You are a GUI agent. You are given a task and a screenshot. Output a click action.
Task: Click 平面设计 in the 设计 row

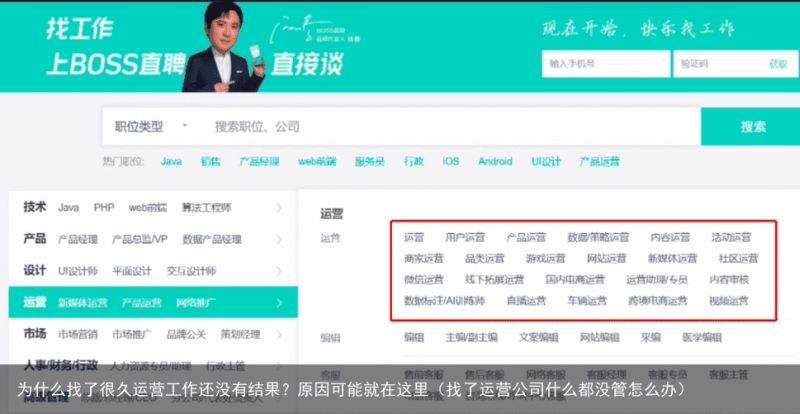[132, 271]
